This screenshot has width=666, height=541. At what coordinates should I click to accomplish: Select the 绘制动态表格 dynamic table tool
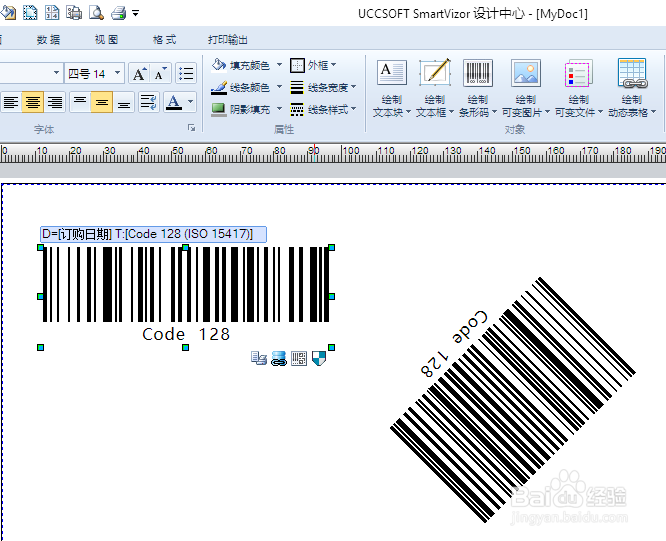(632, 88)
